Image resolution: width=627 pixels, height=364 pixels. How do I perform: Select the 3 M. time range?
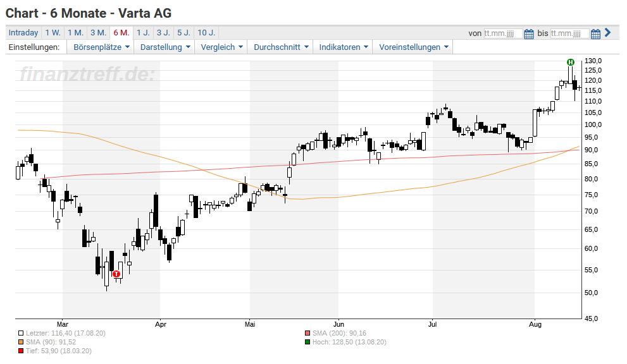point(98,33)
